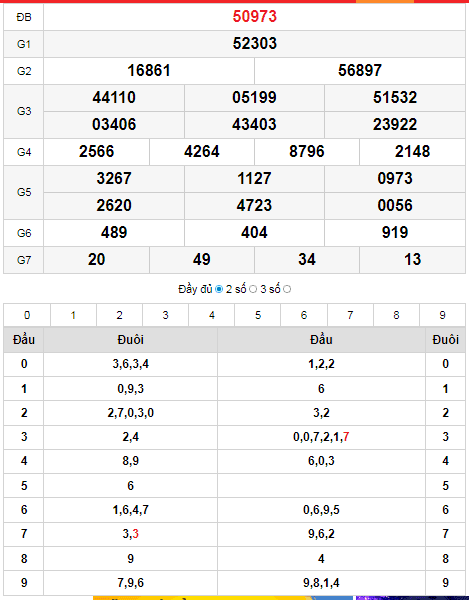The image size is (469, 600).
Task: Click the G4 number 2148
Action: pos(412,152)
